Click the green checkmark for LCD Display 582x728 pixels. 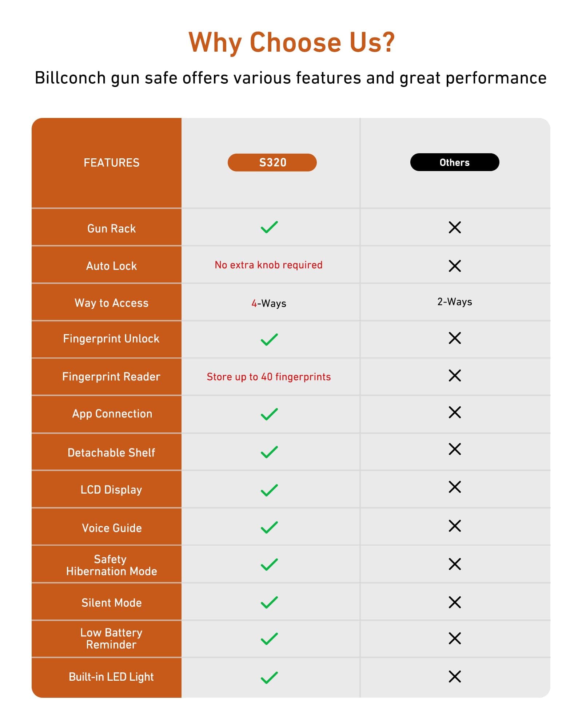(x=269, y=490)
